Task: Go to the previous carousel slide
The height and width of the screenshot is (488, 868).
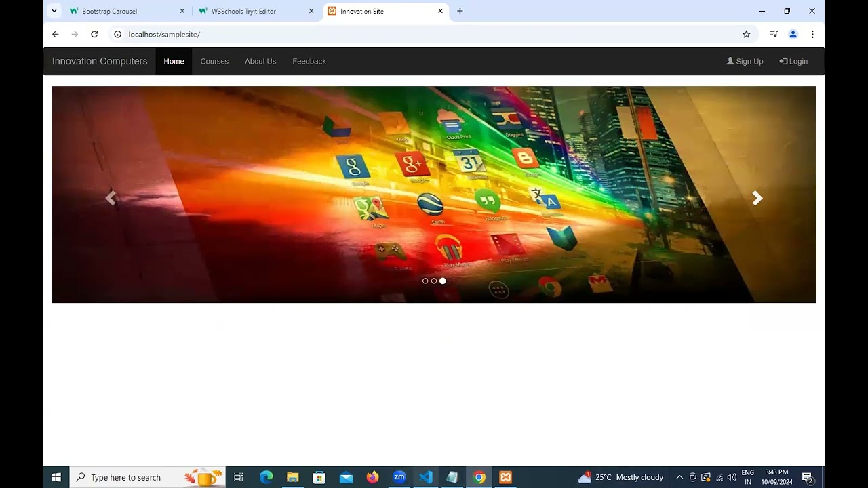Action: (111, 198)
